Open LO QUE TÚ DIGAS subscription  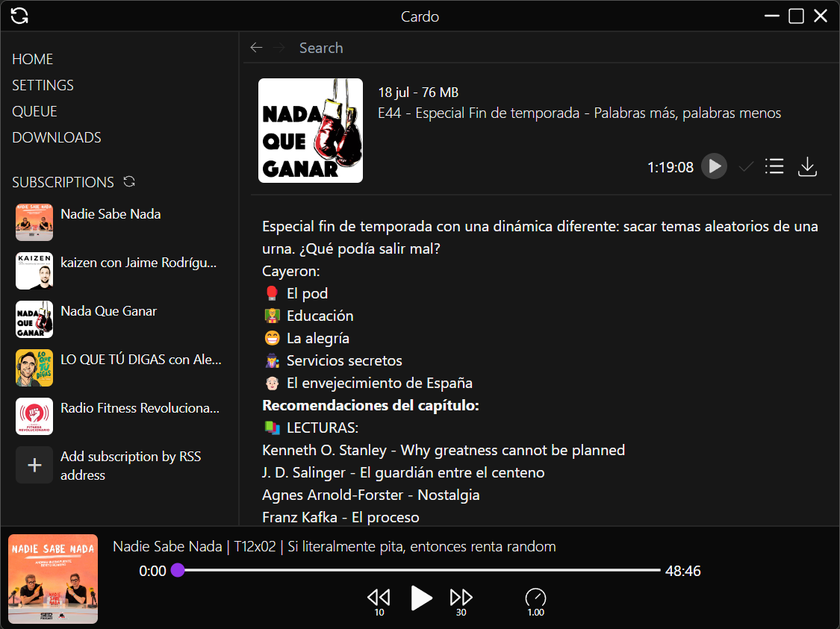click(x=120, y=368)
